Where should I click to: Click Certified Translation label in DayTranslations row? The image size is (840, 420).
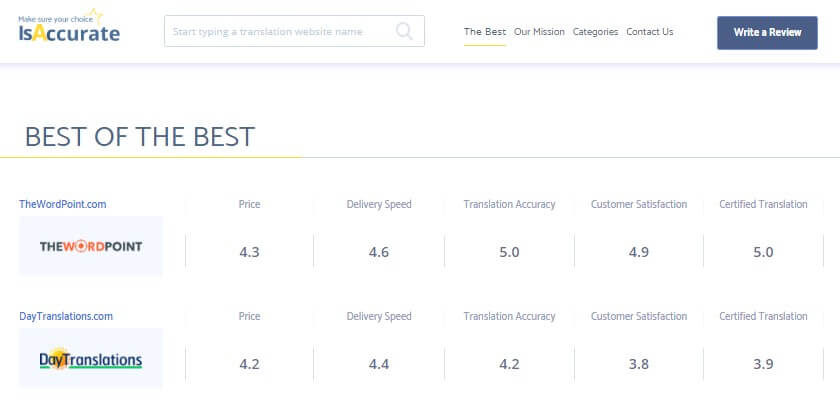(x=763, y=316)
